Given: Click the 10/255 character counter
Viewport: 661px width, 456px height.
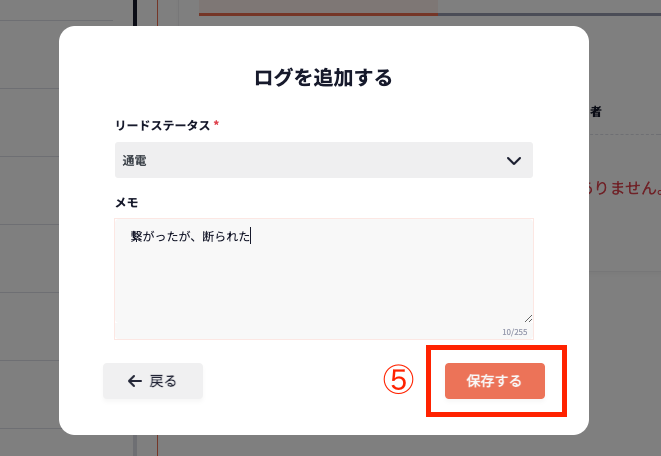Looking at the screenshot, I should coord(516,332).
